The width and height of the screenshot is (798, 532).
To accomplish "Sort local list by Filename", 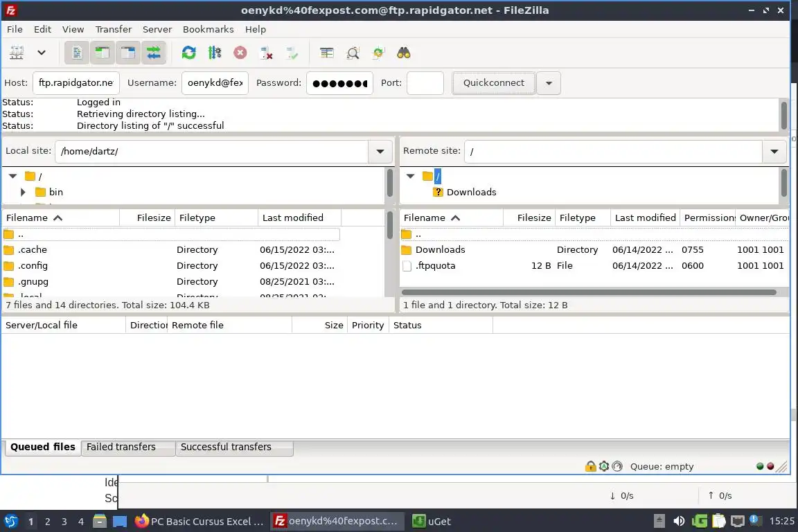I will pos(60,218).
